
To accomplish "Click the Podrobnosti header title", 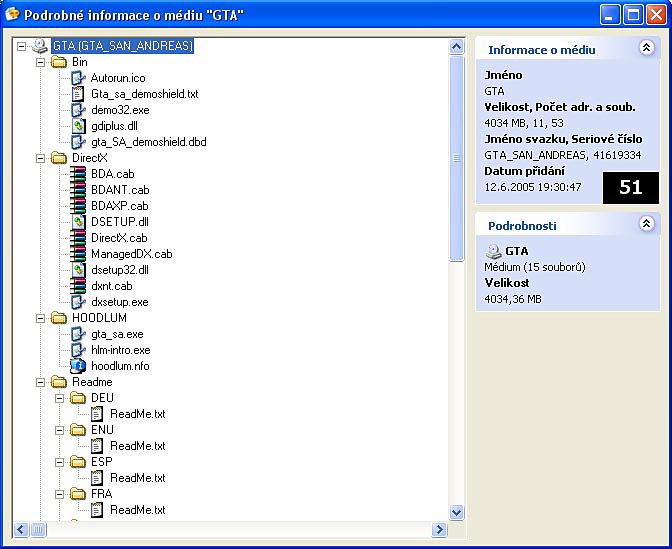I will coord(522,226).
